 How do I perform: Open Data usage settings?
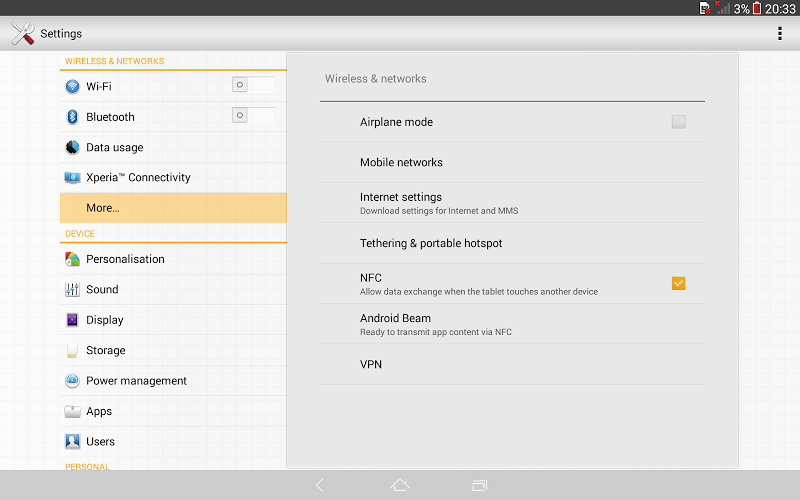(x=173, y=147)
